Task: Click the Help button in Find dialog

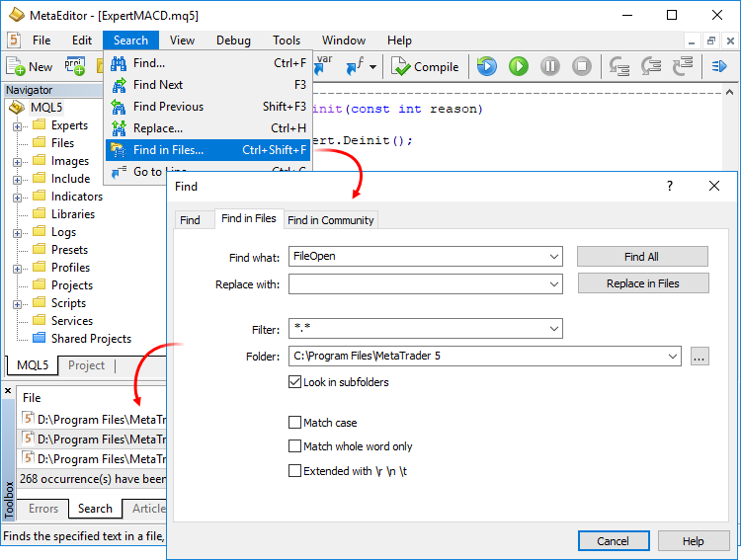Action: coord(694,541)
